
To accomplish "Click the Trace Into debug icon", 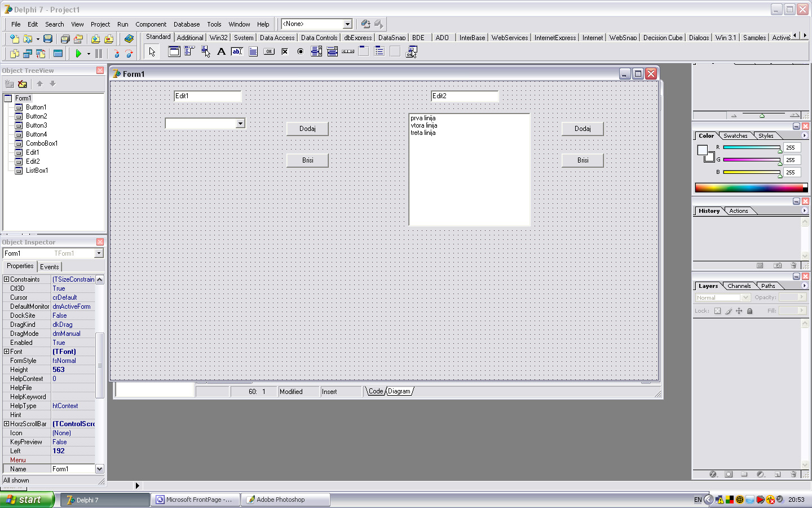I will 116,54.
